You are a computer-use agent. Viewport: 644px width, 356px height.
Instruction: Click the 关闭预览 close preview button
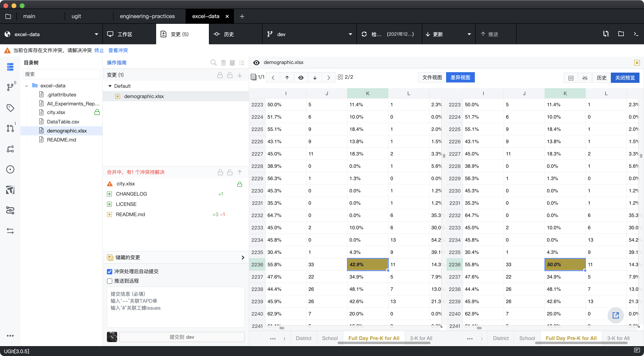click(x=625, y=78)
